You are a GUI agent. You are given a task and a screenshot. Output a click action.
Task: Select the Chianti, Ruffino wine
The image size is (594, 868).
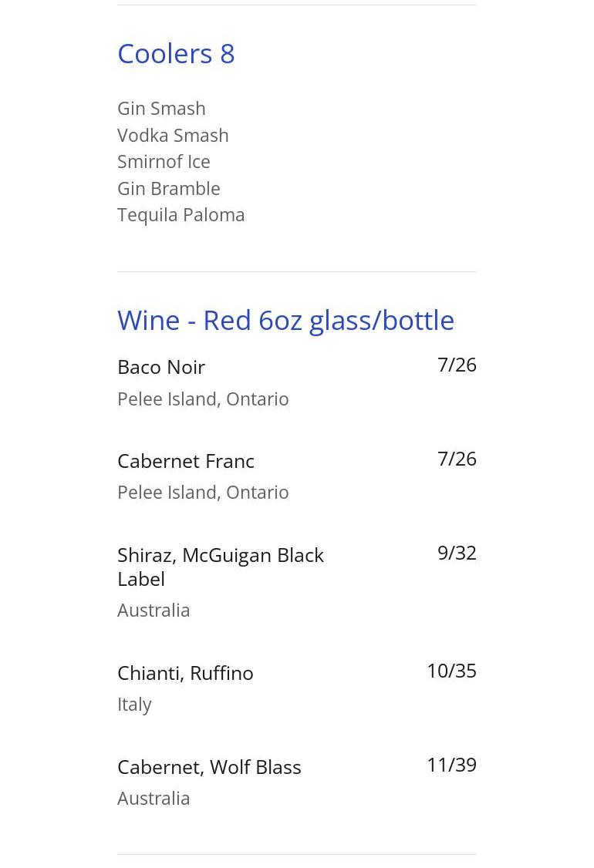coord(185,673)
